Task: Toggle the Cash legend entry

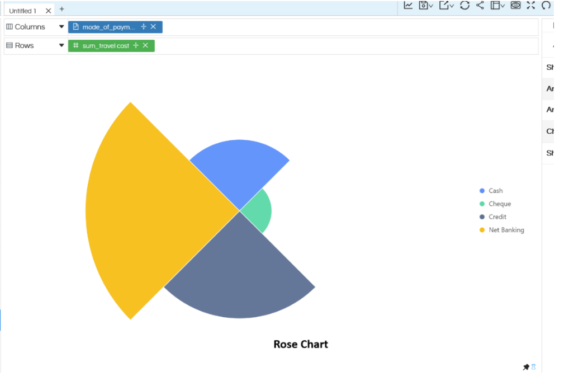Action: (x=495, y=190)
